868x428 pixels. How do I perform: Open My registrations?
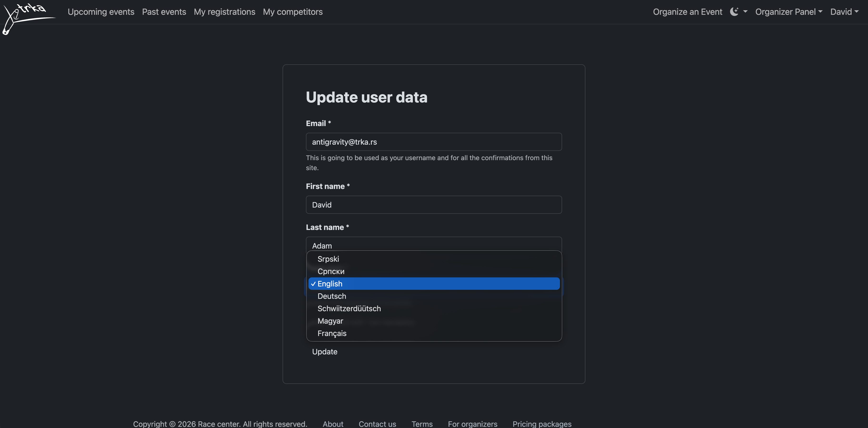[x=224, y=11]
